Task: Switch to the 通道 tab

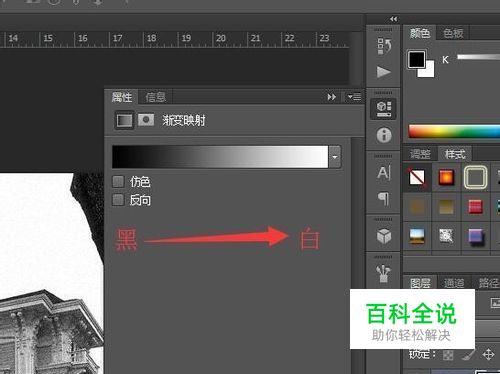Action: point(454,283)
